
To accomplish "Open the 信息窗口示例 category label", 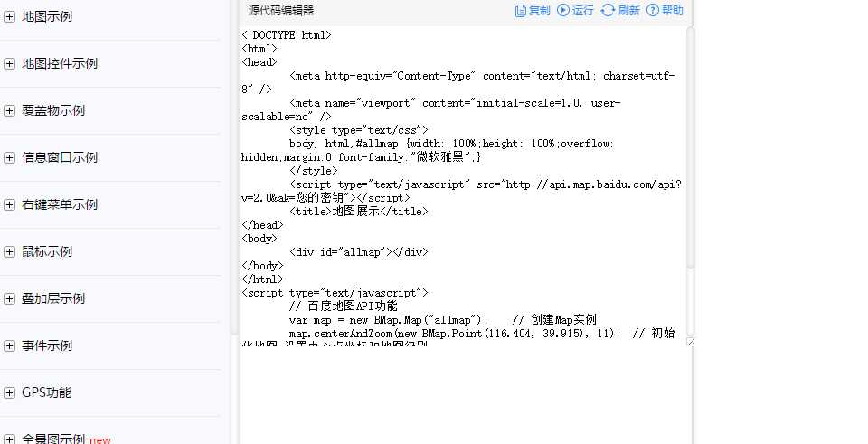I will [x=60, y=157].
